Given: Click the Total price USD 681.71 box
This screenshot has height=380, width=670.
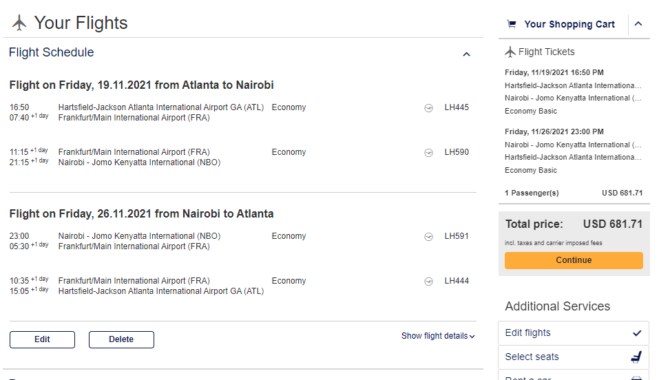Looking at the screenshot, I should click(x=574, y=244).
